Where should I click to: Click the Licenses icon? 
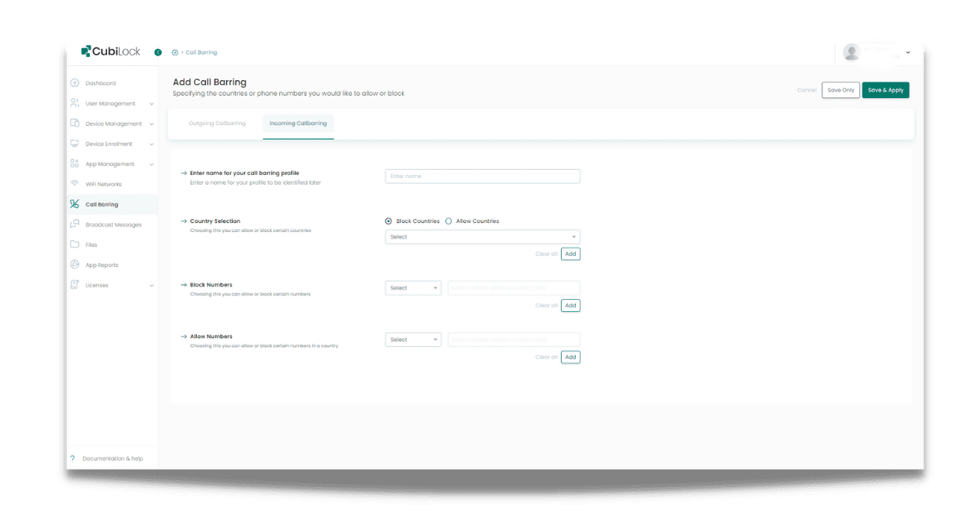point(74,285)
